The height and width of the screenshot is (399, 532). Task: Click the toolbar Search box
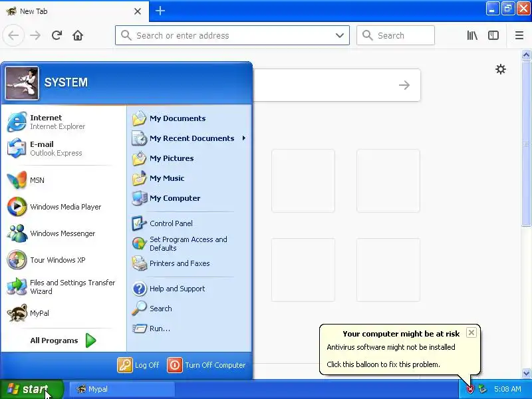pyautogui.click(x=396, y=35)
